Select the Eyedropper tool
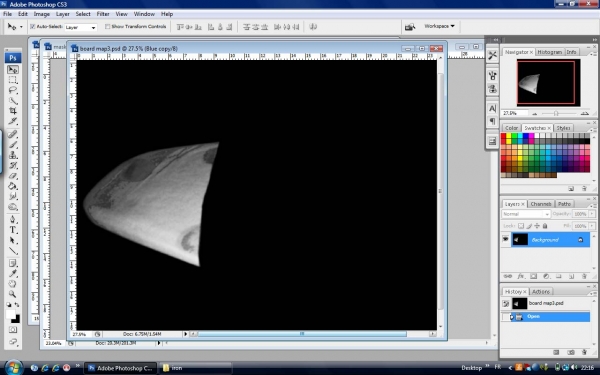This screenshot has width=600, height=375. [13, 273]
